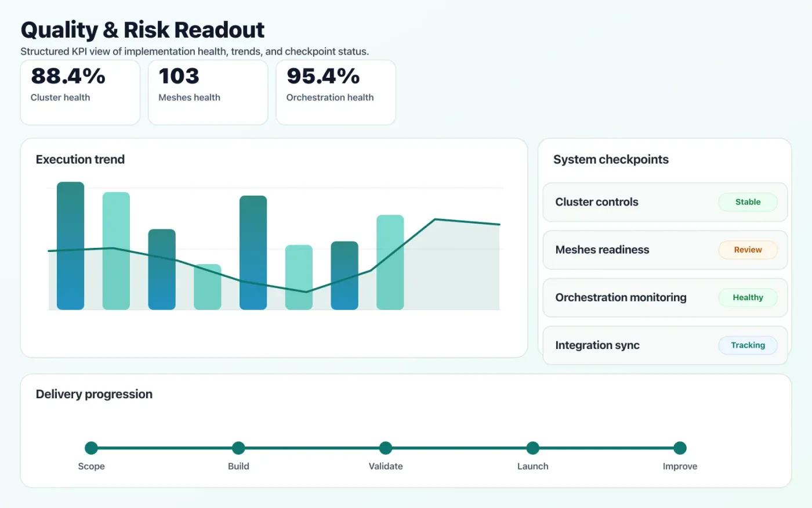Select the Validate stage marker

click(385, 448)
